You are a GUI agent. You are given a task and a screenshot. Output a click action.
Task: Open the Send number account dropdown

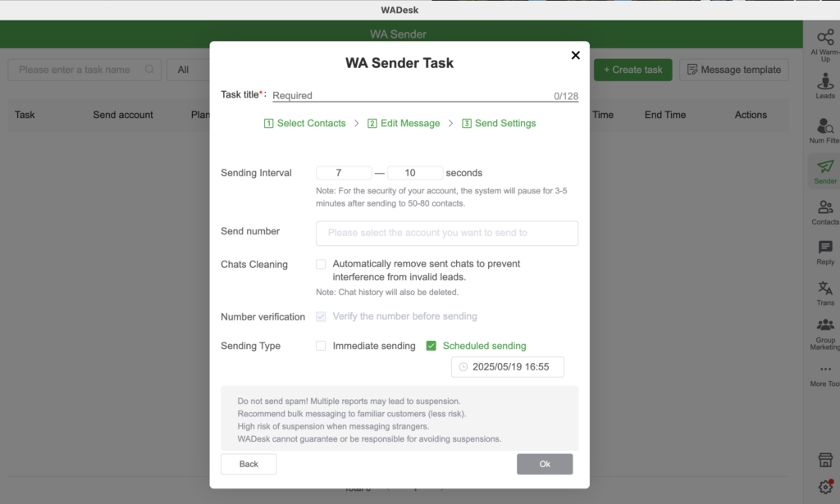tap(447, 234)
